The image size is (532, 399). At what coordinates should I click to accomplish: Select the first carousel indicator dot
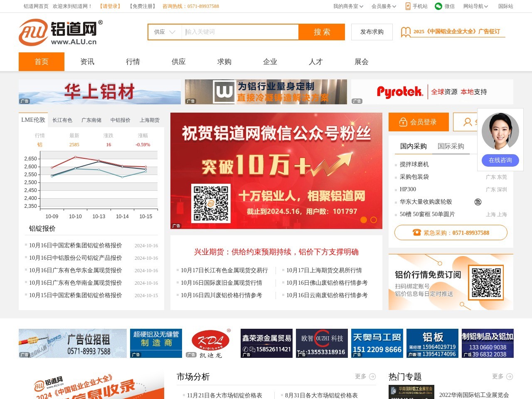point(364,220)
